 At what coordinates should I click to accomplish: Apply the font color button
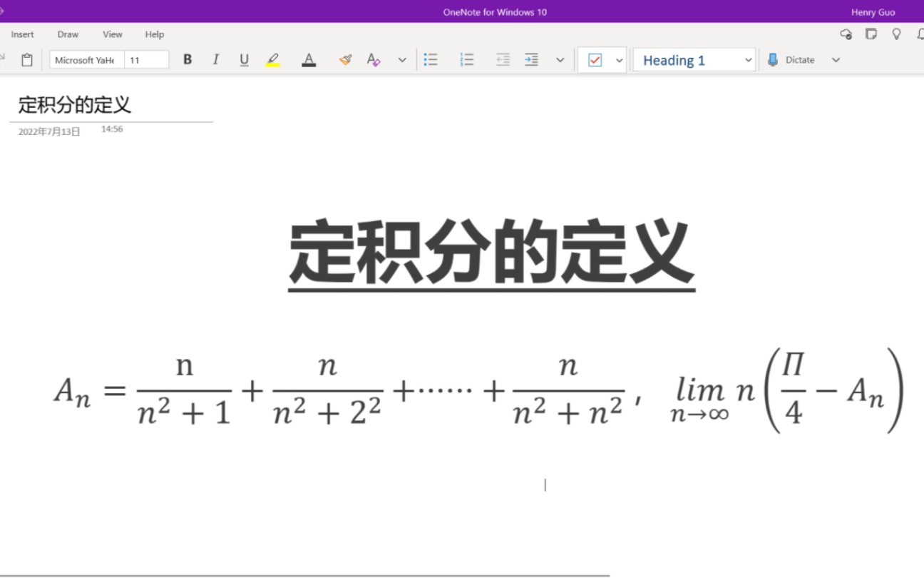click(x=309, y=60)
